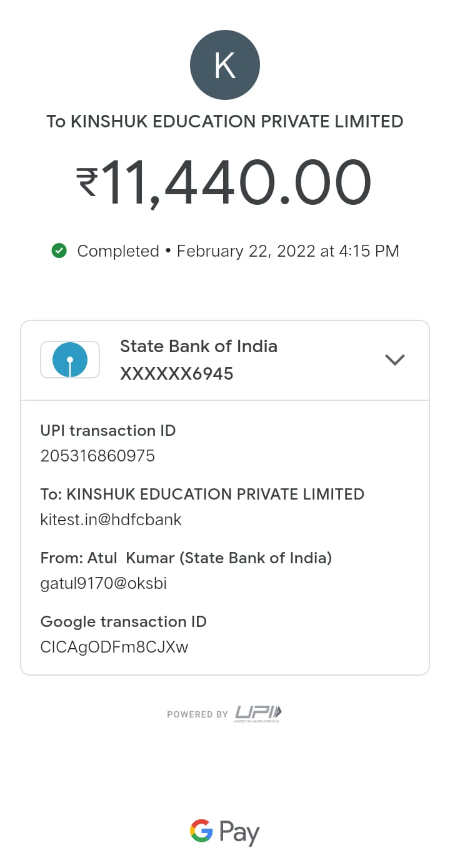
Task: Tap the POWERED BY text
Action: pyautogui.click(x=197, y=714)
